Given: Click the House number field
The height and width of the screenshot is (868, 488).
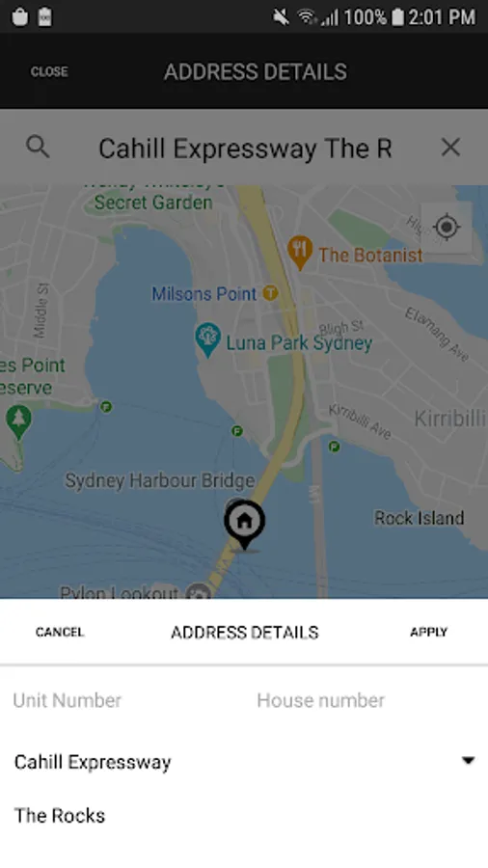Looking at the screenshot, I should [x=366, y=700].
